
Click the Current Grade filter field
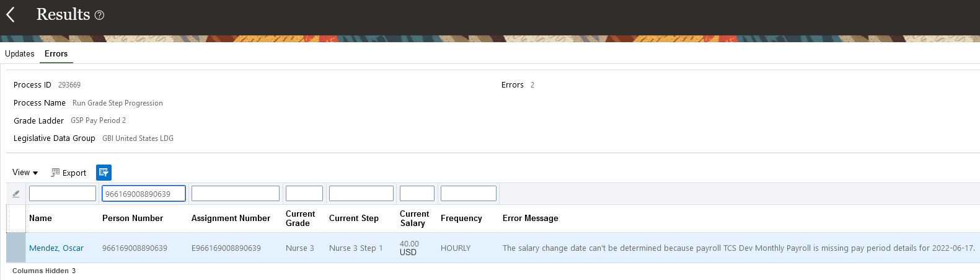coord(304,194)
